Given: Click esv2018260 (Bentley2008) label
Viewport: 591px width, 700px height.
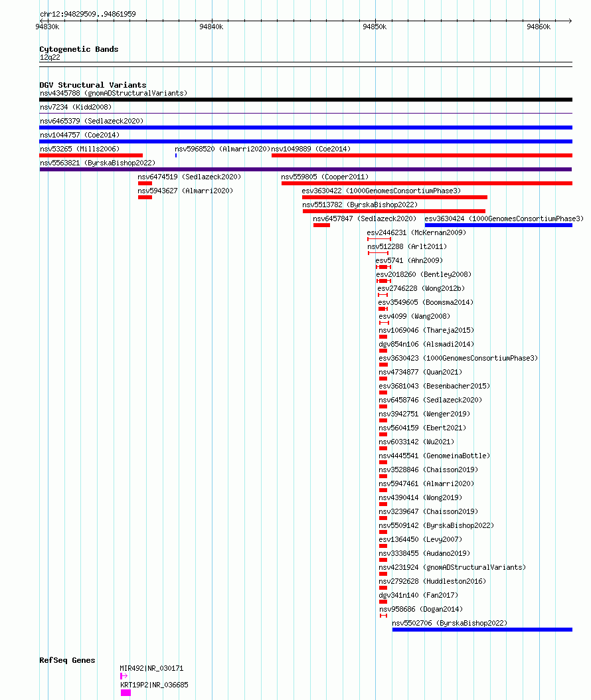Looking at the screenshot, I should tap(424, 274).
